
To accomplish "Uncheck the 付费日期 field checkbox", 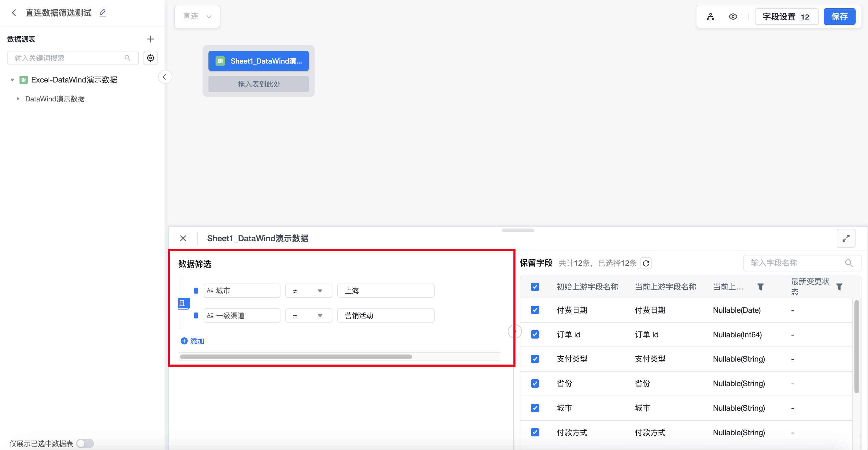I will (x=535, y=310).
